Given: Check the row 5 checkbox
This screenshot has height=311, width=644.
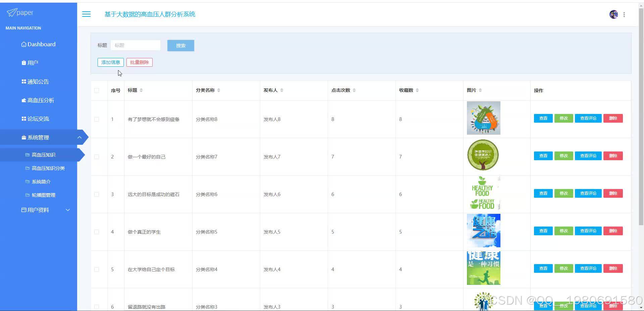Looking at the screenshot, I should tap(97, 269).
